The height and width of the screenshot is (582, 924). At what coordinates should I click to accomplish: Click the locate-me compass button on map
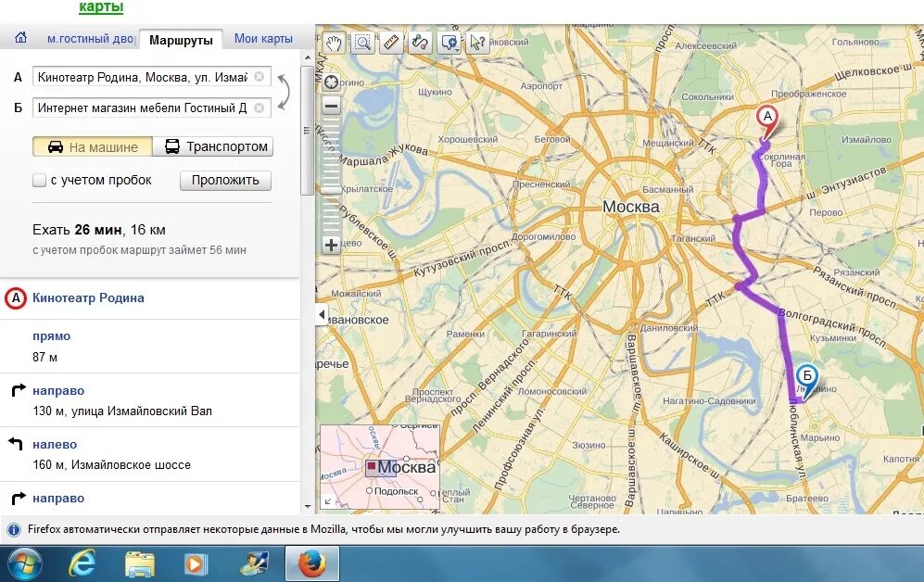[331, 82]
